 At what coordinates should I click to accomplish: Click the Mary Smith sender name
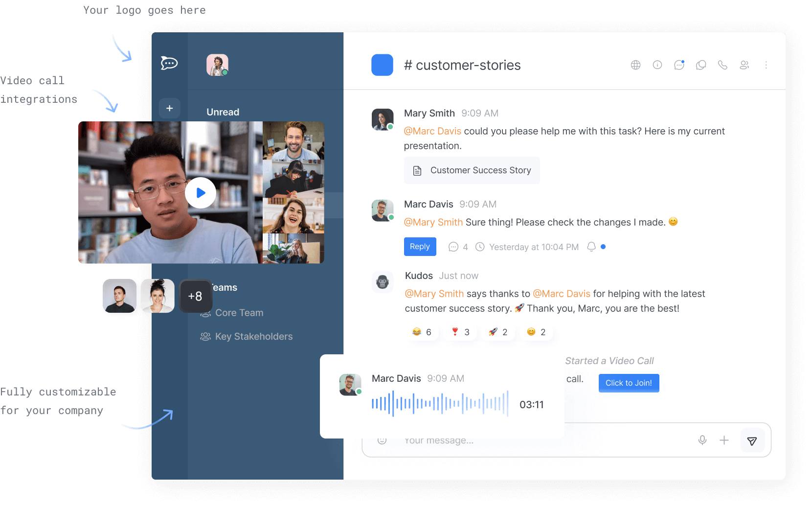pos(429,113)
